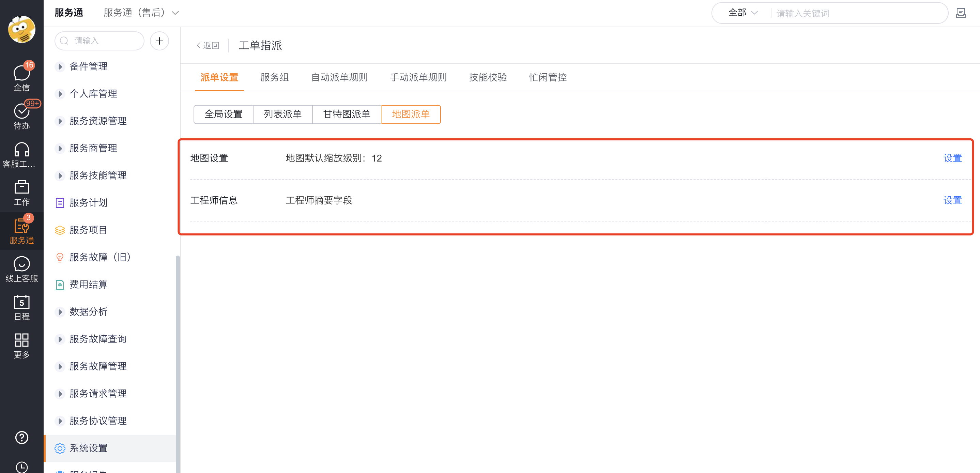The width and height of the screenshot is (980, 473).
Task: Open 系统设置 in the sidebar
Action: (x=88, y=448)
